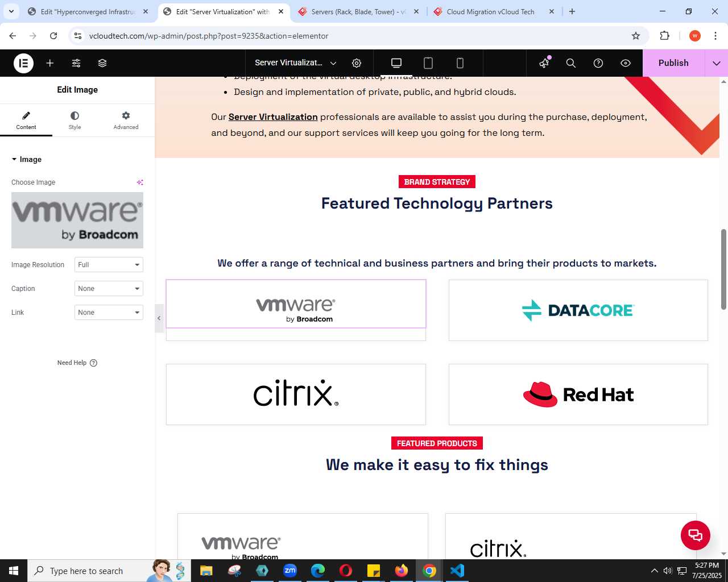
Task: Open Site Settings sliders icon
Action: pos(76,63)
